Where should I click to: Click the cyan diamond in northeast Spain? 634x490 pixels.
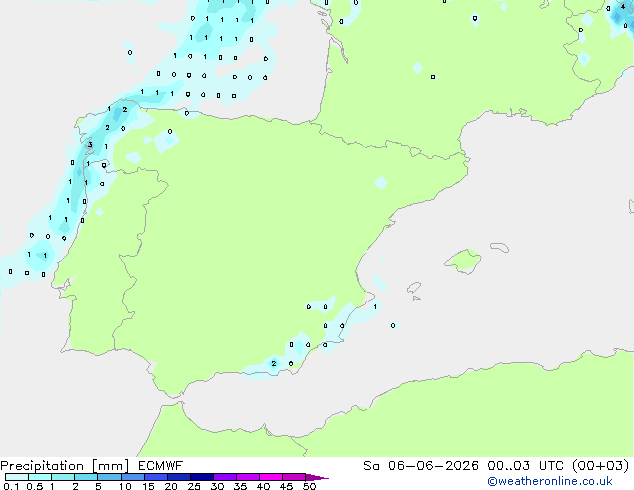pos(380,183)
